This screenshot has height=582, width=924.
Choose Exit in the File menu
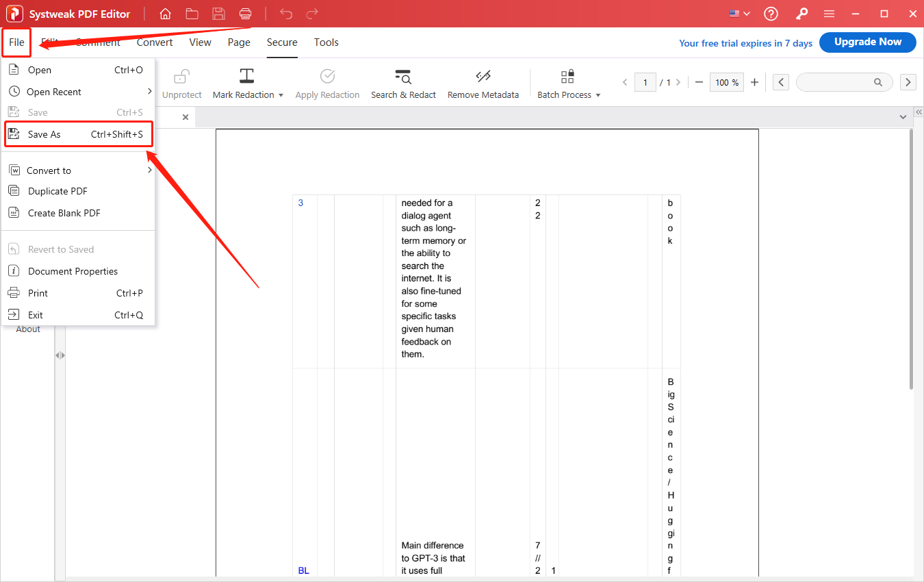pos(79,315)
